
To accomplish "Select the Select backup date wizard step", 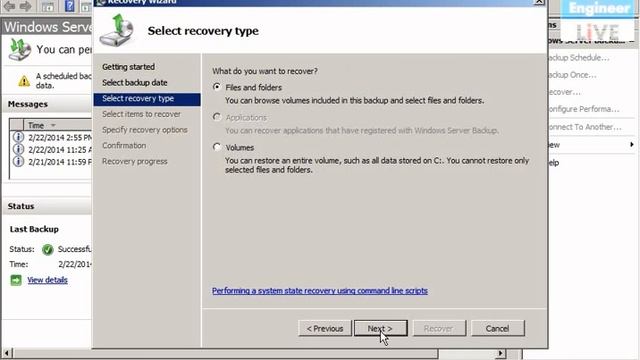I will click(135, 82).
